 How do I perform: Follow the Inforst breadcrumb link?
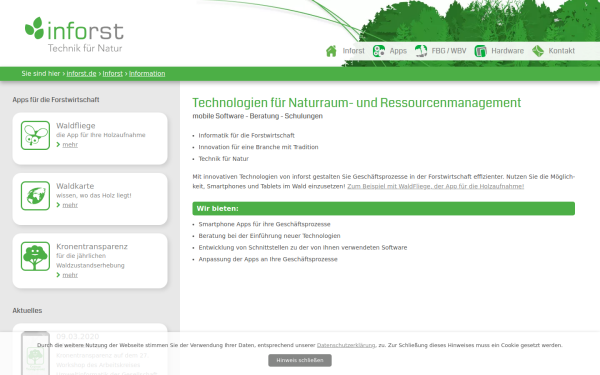pyautogui.click(x=112, y=73)
